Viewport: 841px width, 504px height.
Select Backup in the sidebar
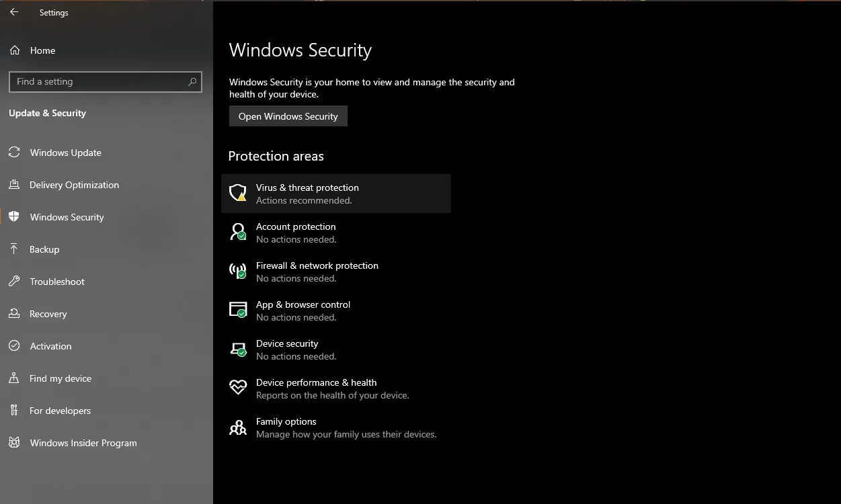pyautogui.click(x=44, y=249)
